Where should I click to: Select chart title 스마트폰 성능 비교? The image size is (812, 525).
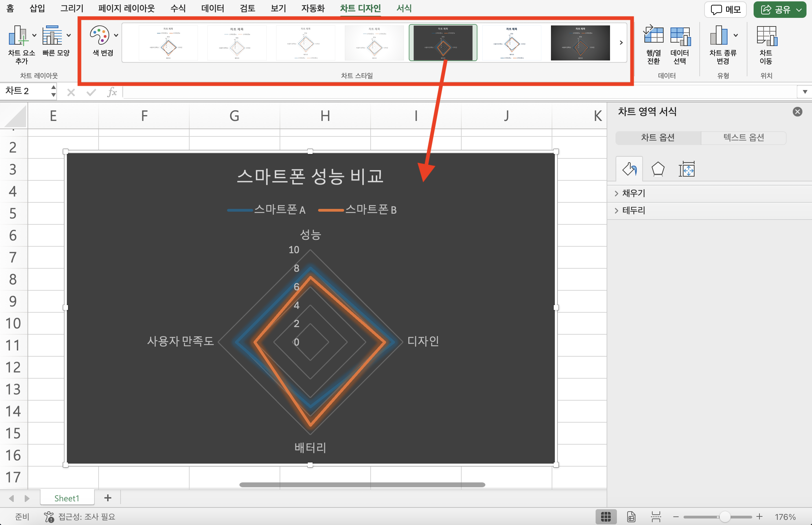pyautogui.click(x=310, y=177)
